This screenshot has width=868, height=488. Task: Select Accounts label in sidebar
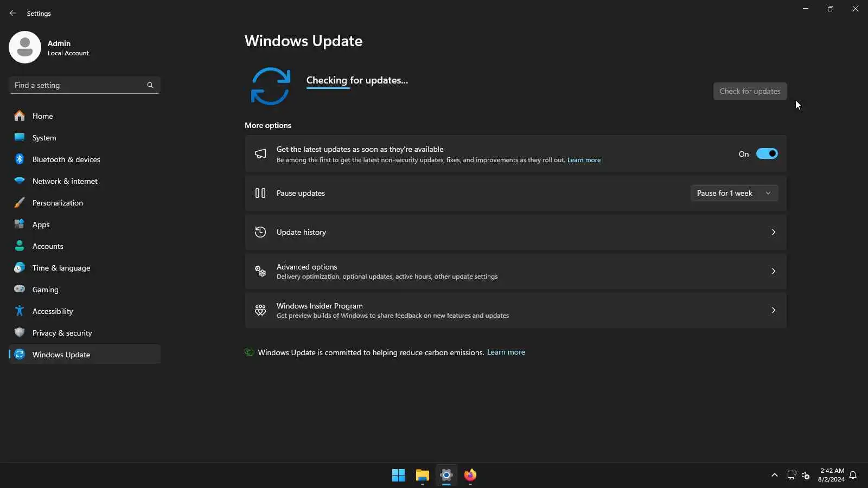[48, 246]
